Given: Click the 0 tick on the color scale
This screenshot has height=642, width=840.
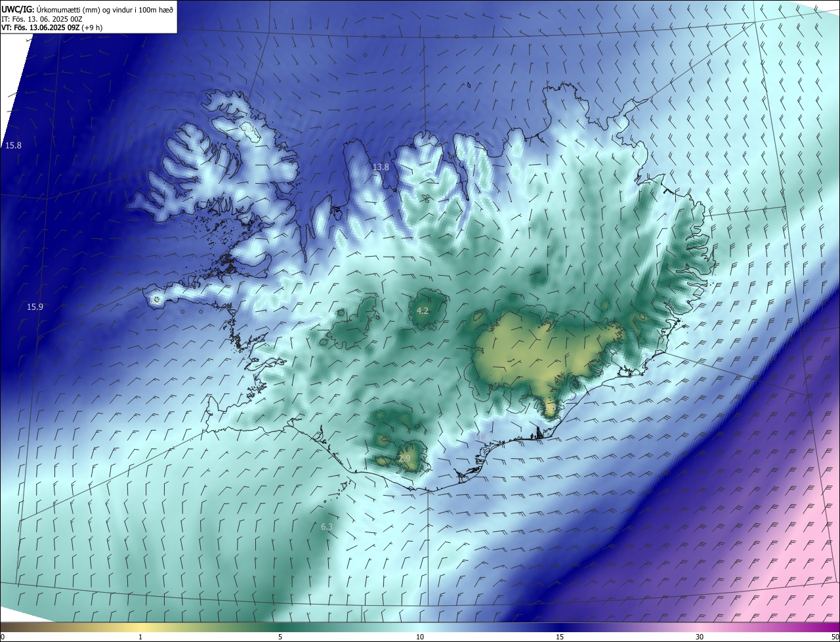Looking at the screenshot, I should [x=3, y=637].
